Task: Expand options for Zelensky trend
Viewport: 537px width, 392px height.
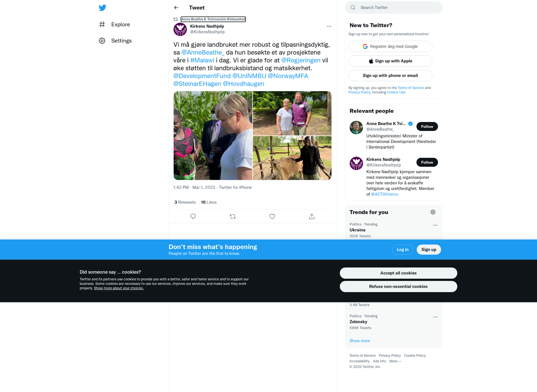Action: pyautogui.click(x=435, y=317)
